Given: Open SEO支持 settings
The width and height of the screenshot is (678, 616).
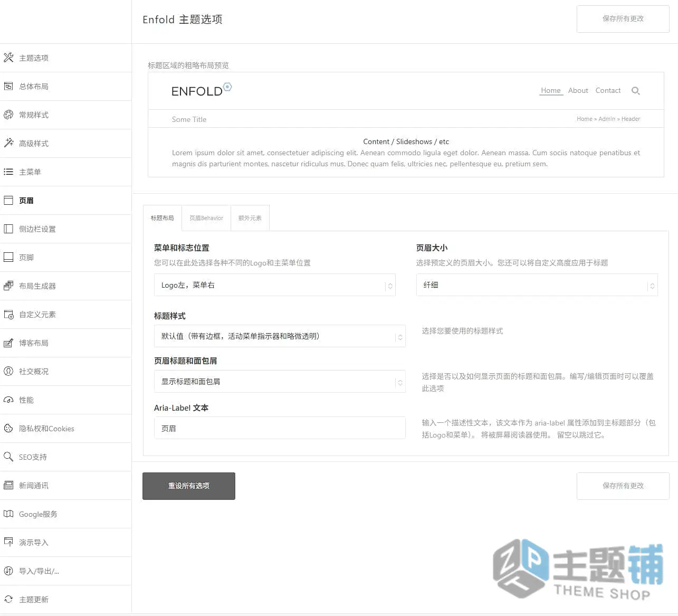Looking at the screenshot, I should [65, 457].
